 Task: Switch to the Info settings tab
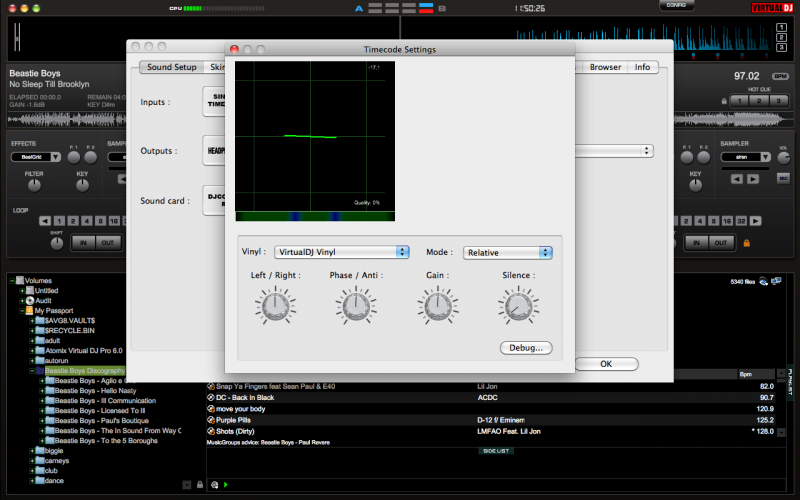642,67
